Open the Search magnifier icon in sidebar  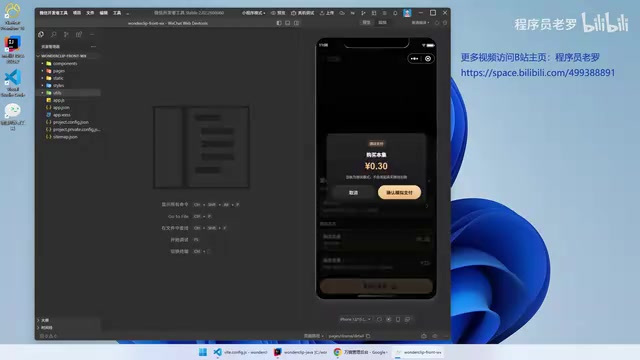pyautogui.click(x=53, y=34)
